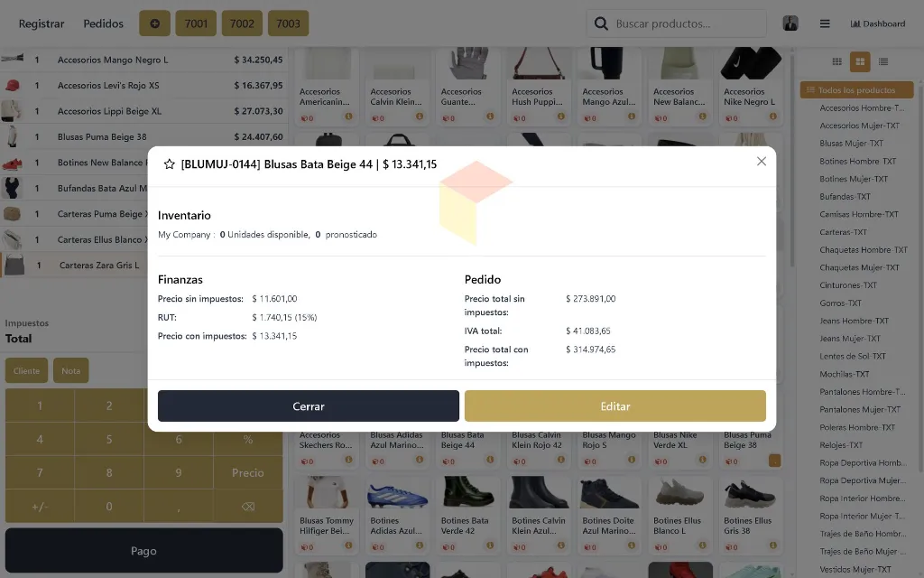This screenshot has width=924, height=578.
Task: Tap numpad key 0
Action: point(109,506)
